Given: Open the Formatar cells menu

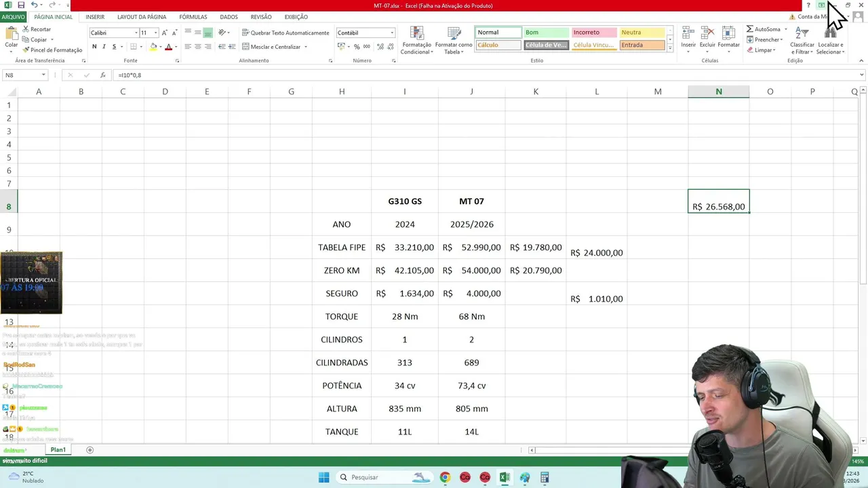Looking at the screenshot, I should pos(729,39).
